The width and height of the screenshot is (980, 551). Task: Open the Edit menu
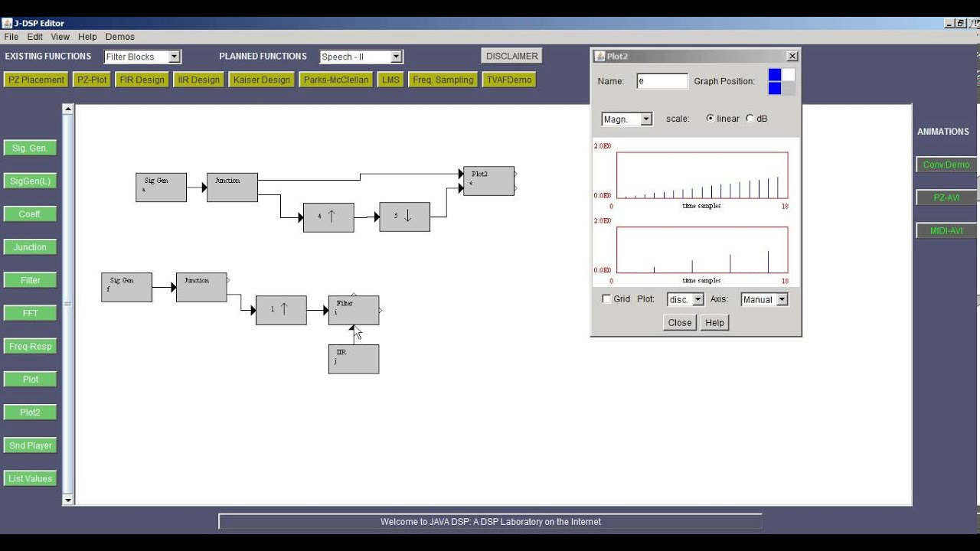point(35,37)
